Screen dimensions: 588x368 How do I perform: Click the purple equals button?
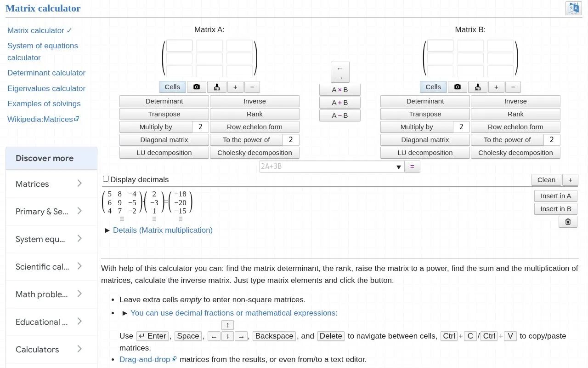click(x=412, y=167)
